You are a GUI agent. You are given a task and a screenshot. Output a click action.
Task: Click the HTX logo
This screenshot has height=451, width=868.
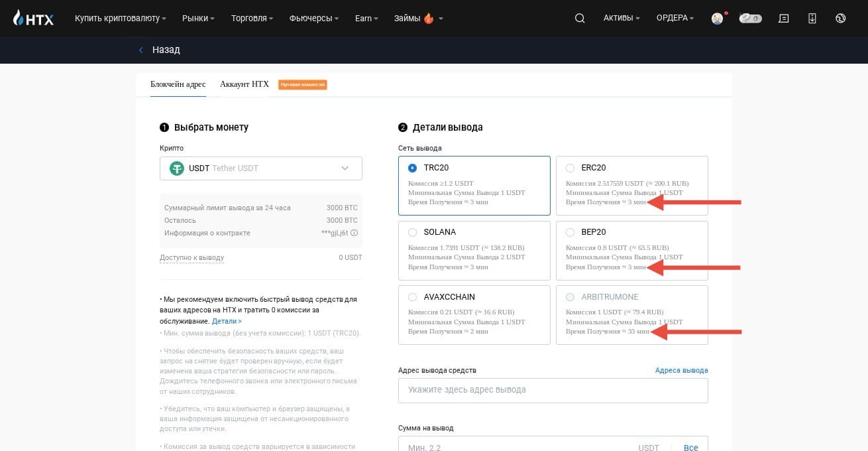coord(33,19)
